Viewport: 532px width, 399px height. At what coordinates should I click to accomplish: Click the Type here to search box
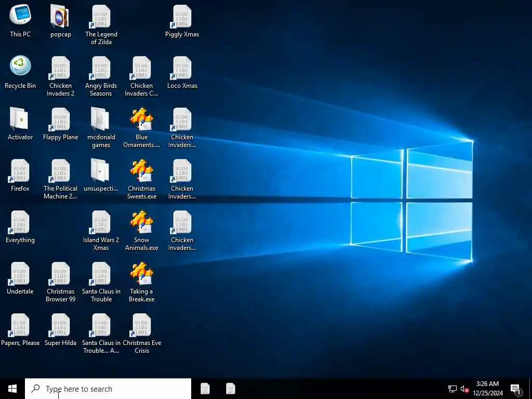pyautogui.click(x=108, y=389)
